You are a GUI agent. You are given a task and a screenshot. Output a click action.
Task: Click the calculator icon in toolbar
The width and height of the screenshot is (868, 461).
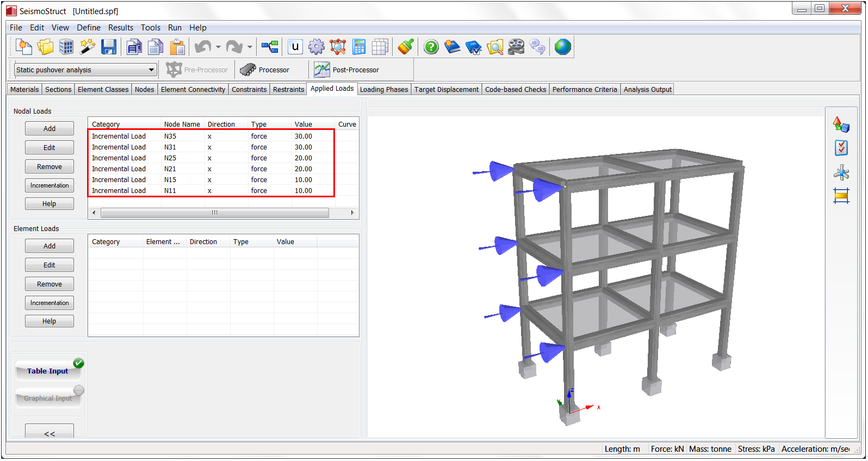(359, 47)
